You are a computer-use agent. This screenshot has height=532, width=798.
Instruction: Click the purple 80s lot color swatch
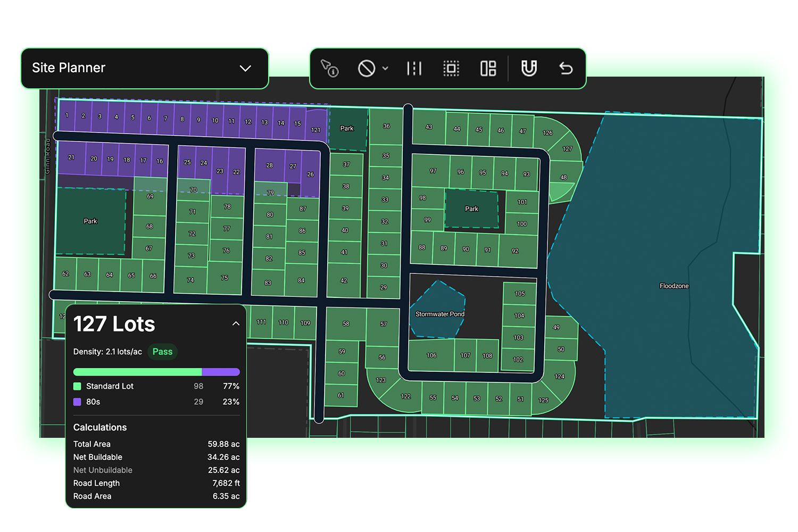(x=77, y=402)
